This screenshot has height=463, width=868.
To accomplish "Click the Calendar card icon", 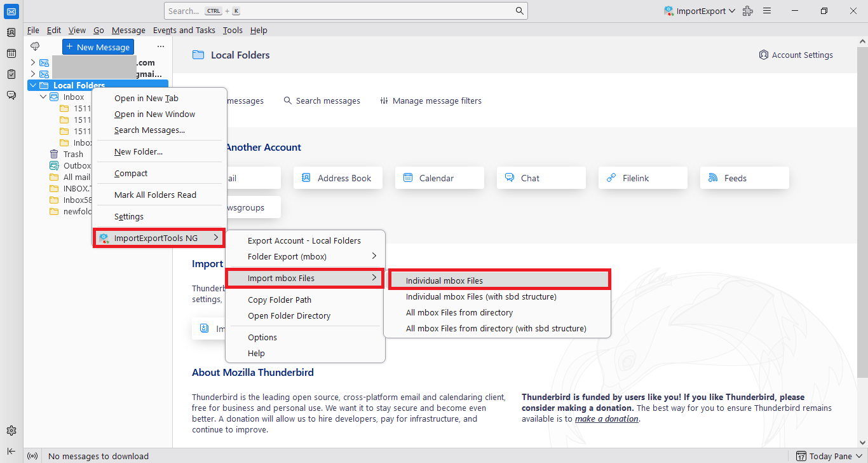I will (x=408, y=178).
